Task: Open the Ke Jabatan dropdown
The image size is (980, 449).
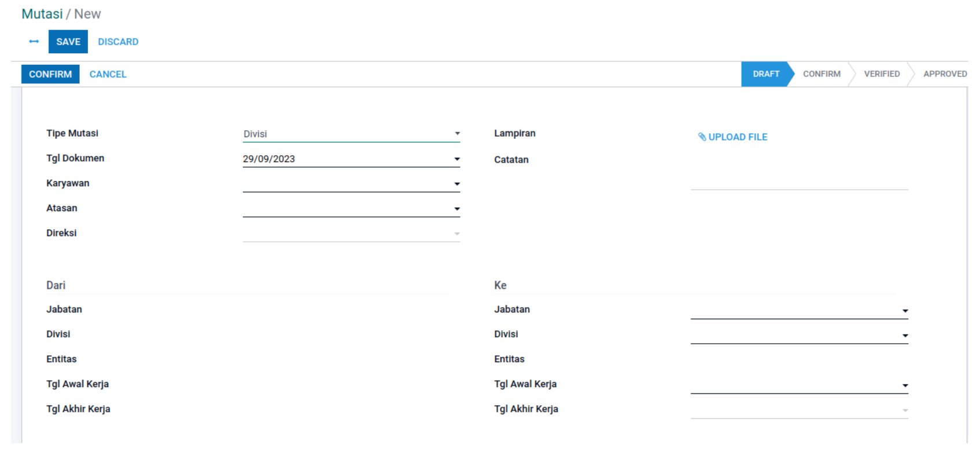Action: 905,311
